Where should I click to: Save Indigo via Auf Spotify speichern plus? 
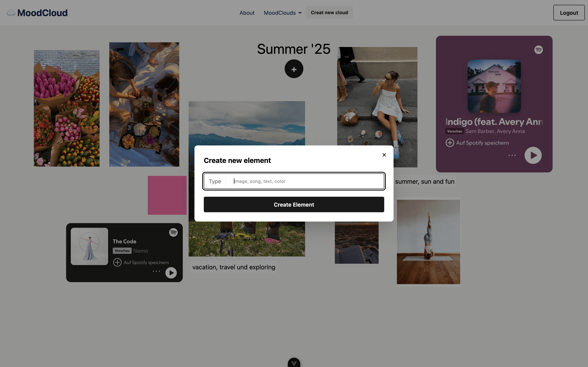point(450,143)
